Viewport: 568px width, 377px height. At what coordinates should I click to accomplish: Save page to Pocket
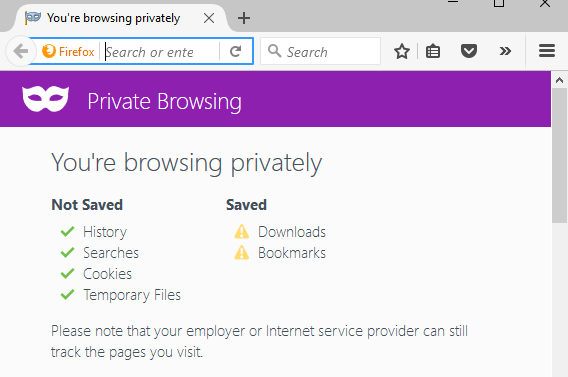pos(469,51)
